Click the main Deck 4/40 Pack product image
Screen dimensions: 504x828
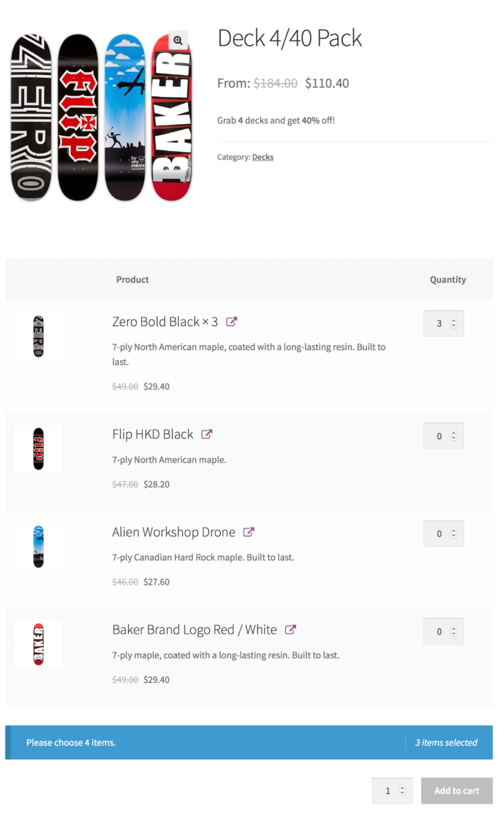(x=103, y=115)
